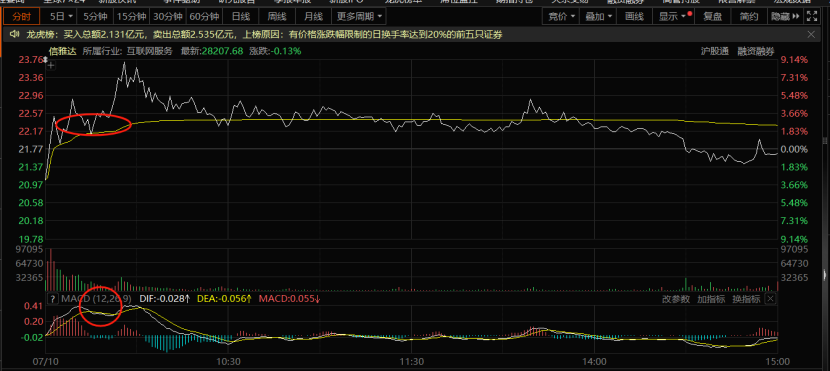Activate the 画线 drawing tool
Viewport: 830px width, 371px height.
(x=634, y=16)
